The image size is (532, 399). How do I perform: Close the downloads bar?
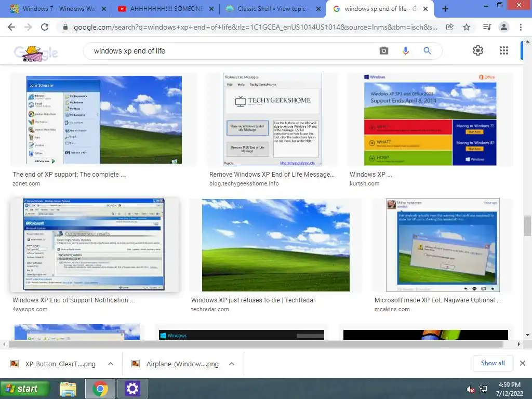523,363
